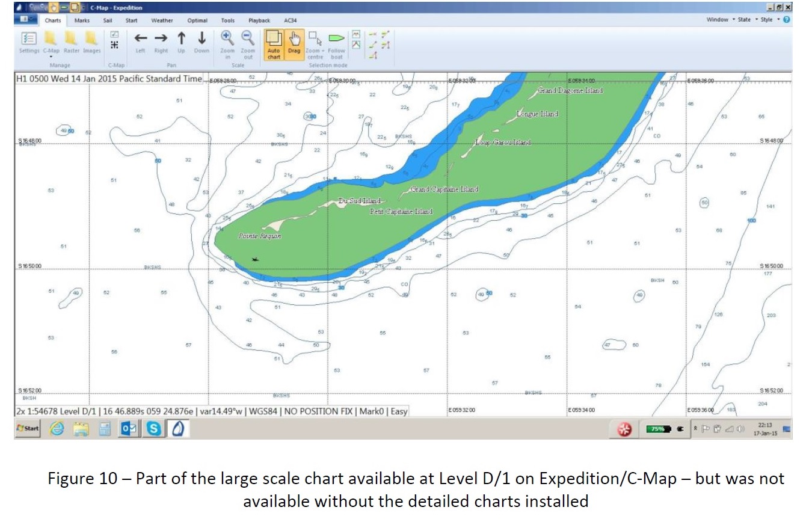Image resolution: width=812 pixels, height=522 pixels.
Task: Click upper small chart icon beside Follow boat
Action: (356, 34)
